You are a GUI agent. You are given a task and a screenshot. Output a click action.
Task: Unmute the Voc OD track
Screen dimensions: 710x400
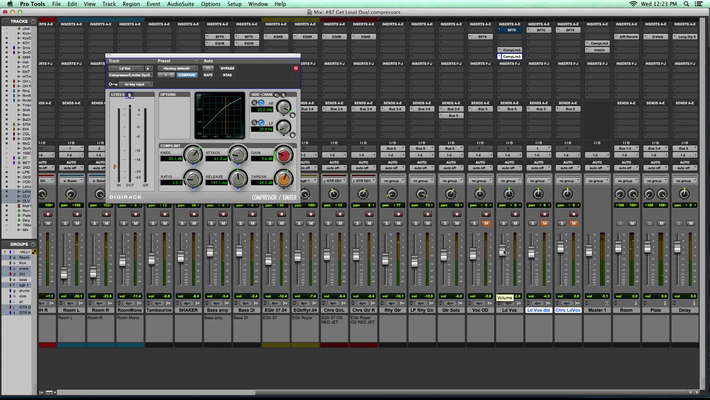486,223
